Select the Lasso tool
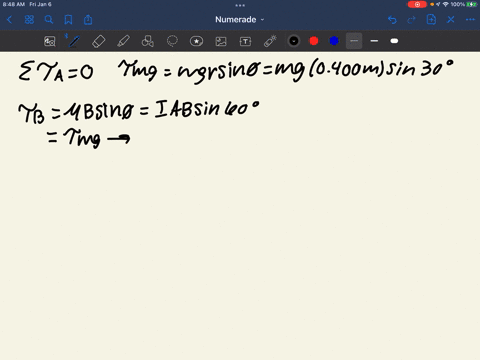 [x=172, y=41]
